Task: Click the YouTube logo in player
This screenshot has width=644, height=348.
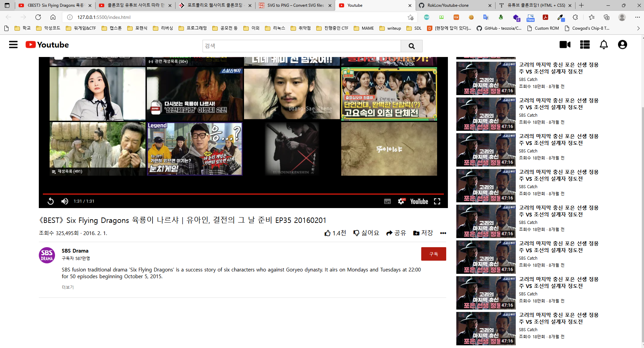Action: (x=419, y=202)
